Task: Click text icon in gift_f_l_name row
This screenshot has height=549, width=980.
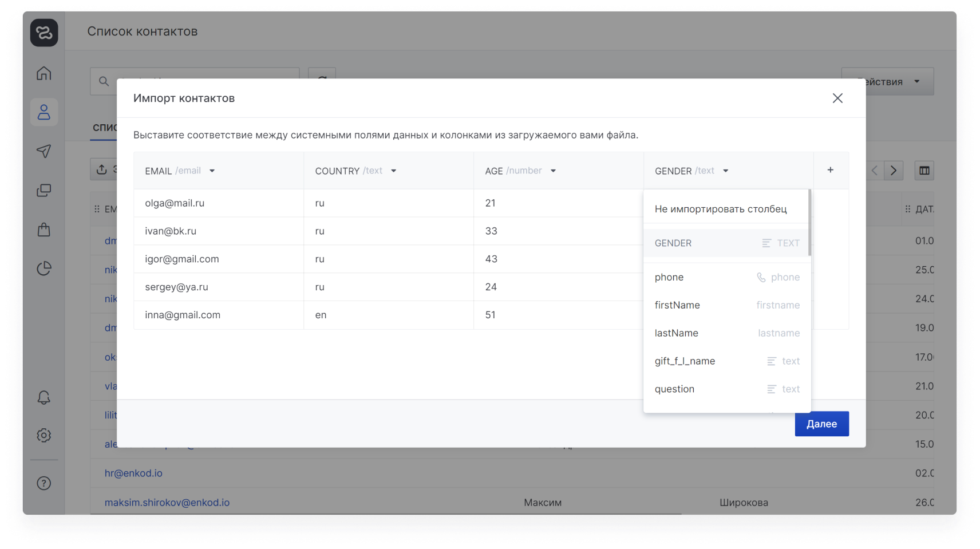Action: pyautogui.click(x=772, y=361)
